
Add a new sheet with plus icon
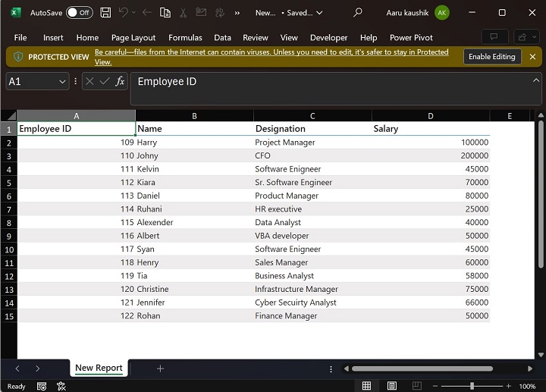(x=160, y=368)
